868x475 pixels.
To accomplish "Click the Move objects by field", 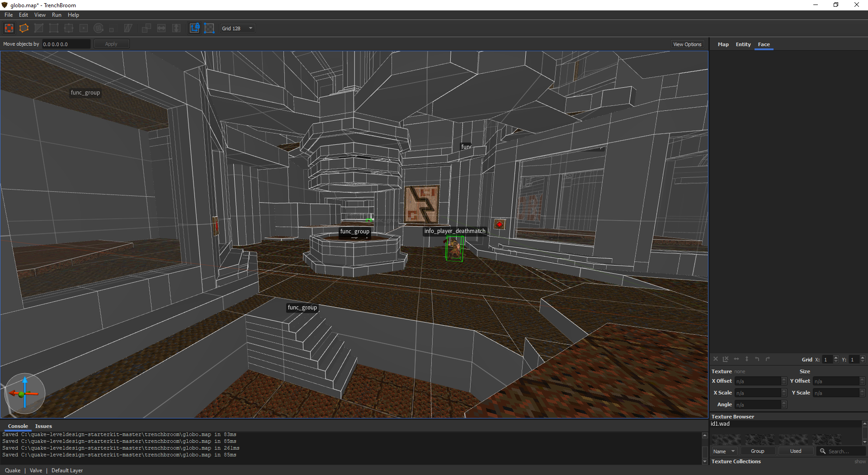I will 66,44.
